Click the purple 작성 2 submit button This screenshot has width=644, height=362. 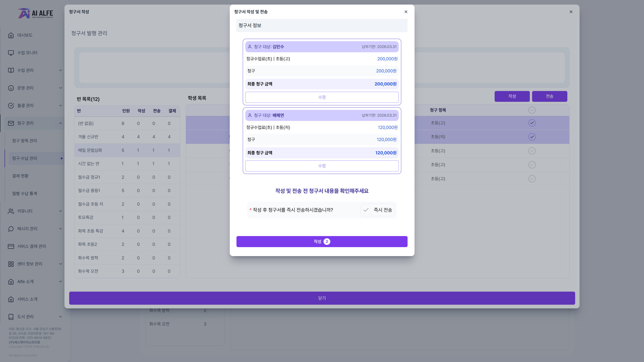pos(322,242)
